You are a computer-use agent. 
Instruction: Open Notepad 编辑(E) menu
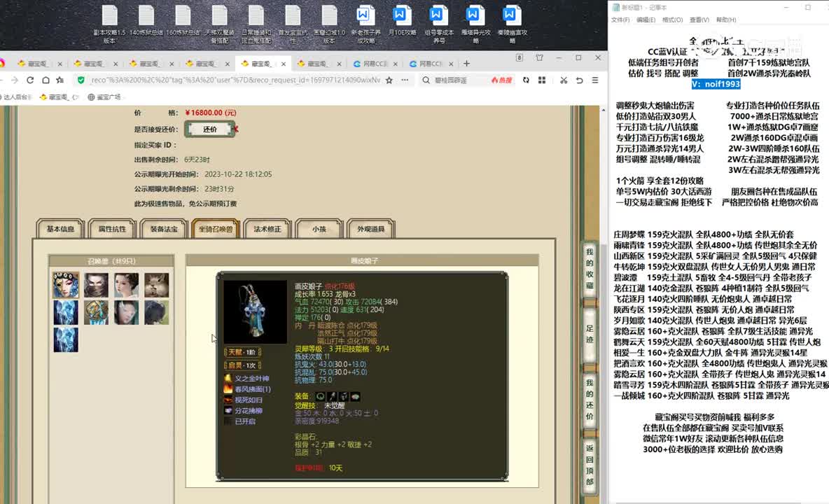tap(646, 20)
